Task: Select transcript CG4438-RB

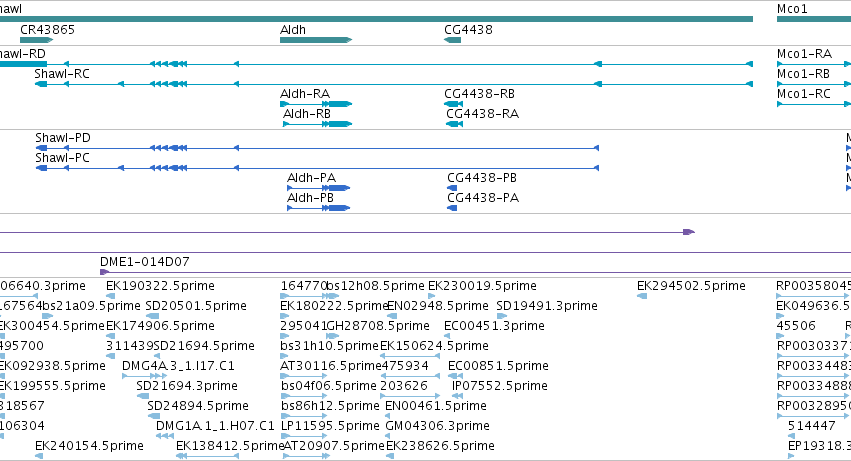Action: (x=479, y=94)
